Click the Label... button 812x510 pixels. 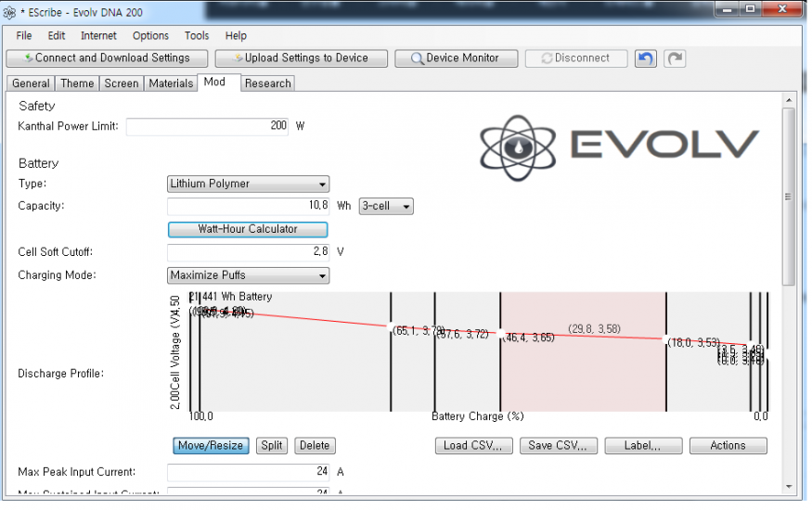(x=643, y=446)
